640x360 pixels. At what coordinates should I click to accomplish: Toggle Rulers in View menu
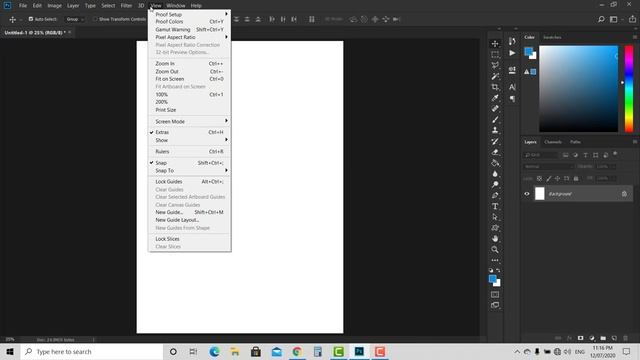[189, 151]
